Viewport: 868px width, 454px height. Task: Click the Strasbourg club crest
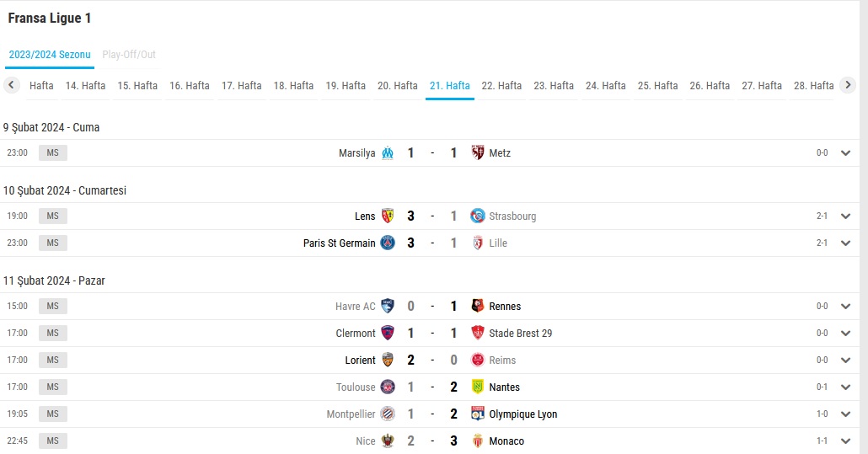click(478, 216)
